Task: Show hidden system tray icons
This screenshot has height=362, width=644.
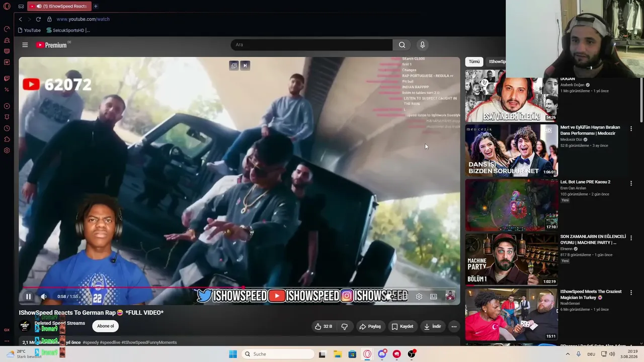Action: pos(568,354)
